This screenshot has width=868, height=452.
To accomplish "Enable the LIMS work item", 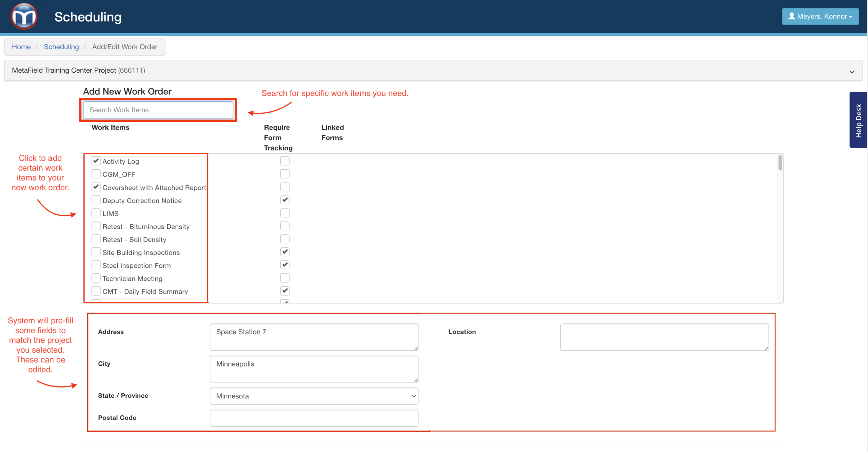I will tap(96, 213).
